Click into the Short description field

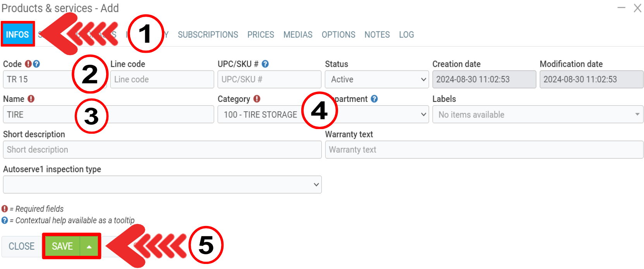pos(162,150)
